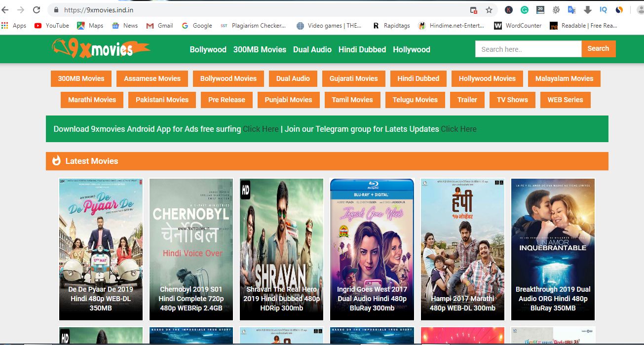Select the Assamese Movies category button
Image resolution: width=644 pixels, height=345 pixels.
coord(152,78)
